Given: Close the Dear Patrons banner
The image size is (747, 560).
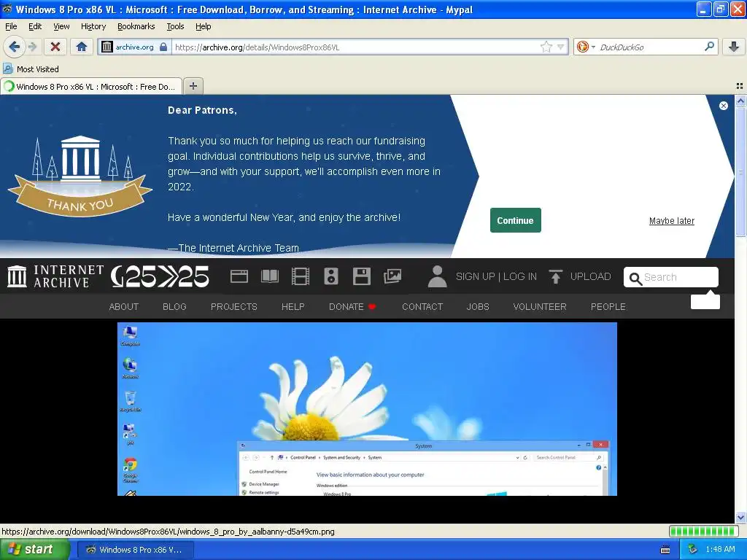Looking at the screenshot, I should (x=723, y=106).
